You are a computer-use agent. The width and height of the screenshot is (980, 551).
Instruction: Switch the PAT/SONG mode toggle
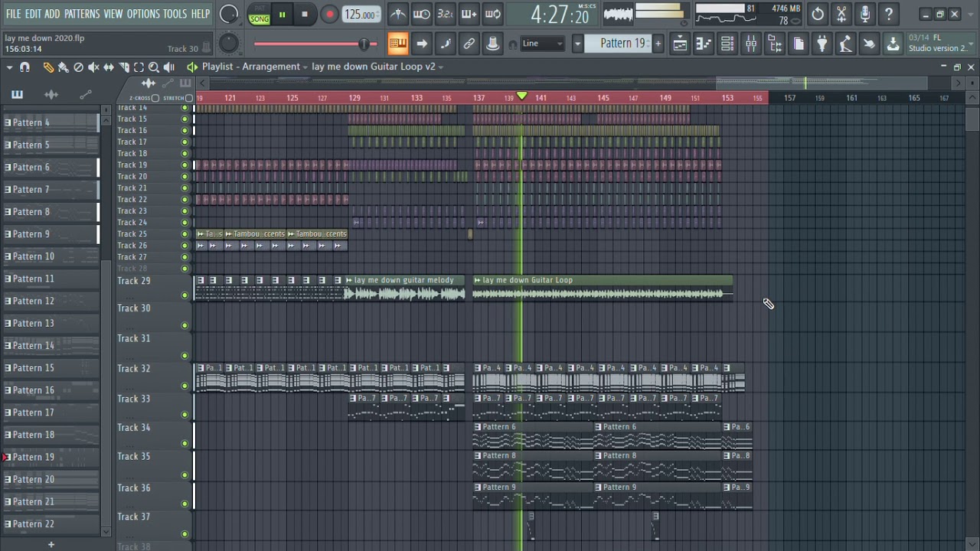(x=259, y=15)
